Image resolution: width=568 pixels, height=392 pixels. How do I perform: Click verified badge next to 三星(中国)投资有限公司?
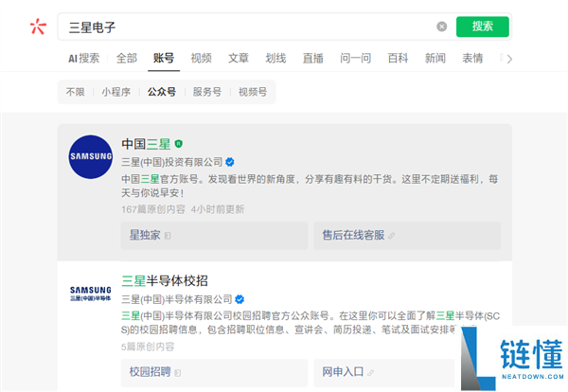pyautogui.click(x=230, y=162)
